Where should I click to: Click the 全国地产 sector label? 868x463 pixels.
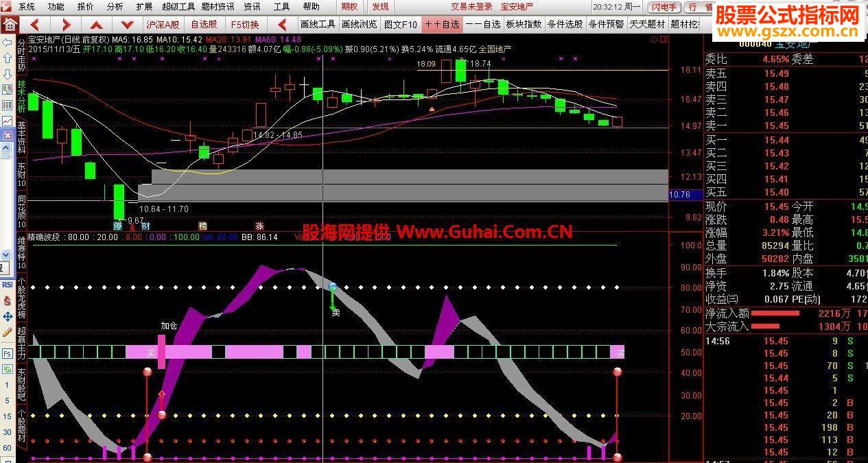pyautogui.click(x=497, y=49)
